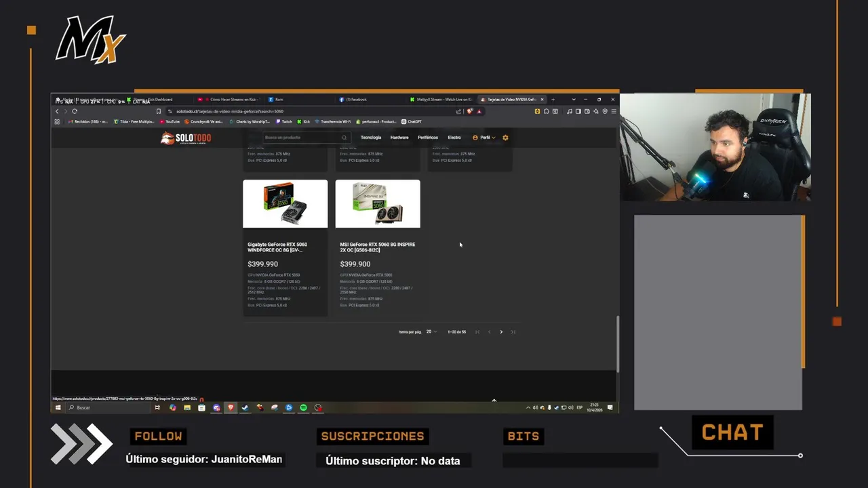
Task: Switch to the Kom tab
Action: point(298,100)
